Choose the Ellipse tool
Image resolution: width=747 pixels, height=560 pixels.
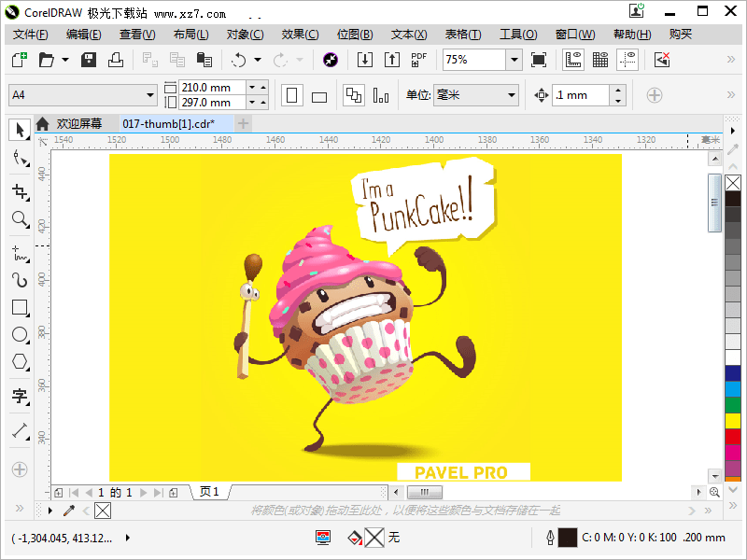tap(20, 334)
